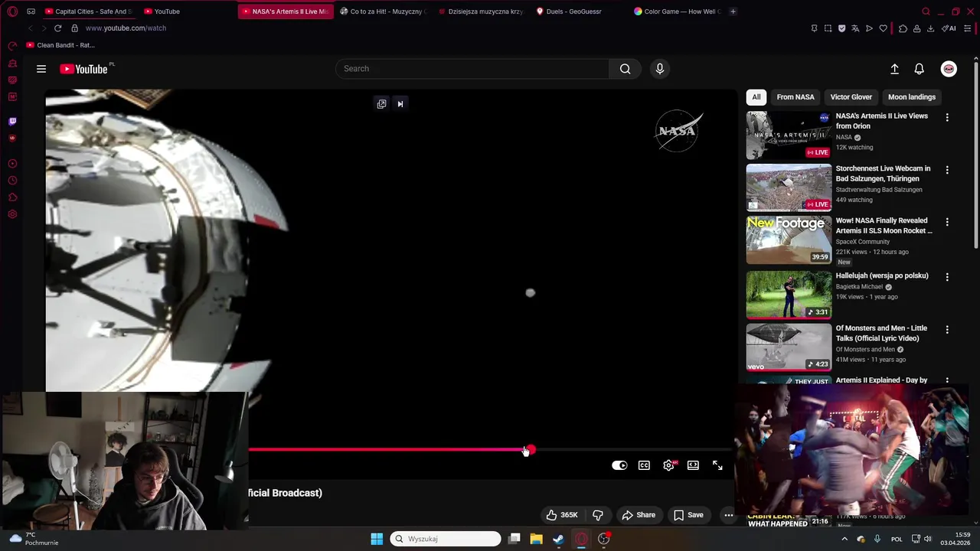
Task: Open the Hallelujah video thumbnail
Action: point(789,295)
